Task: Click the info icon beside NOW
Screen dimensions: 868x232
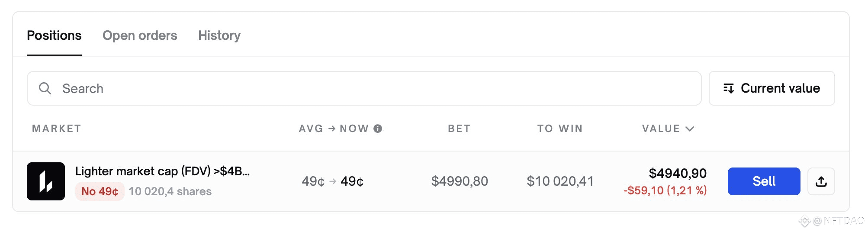Action: [x=378, y=129]
